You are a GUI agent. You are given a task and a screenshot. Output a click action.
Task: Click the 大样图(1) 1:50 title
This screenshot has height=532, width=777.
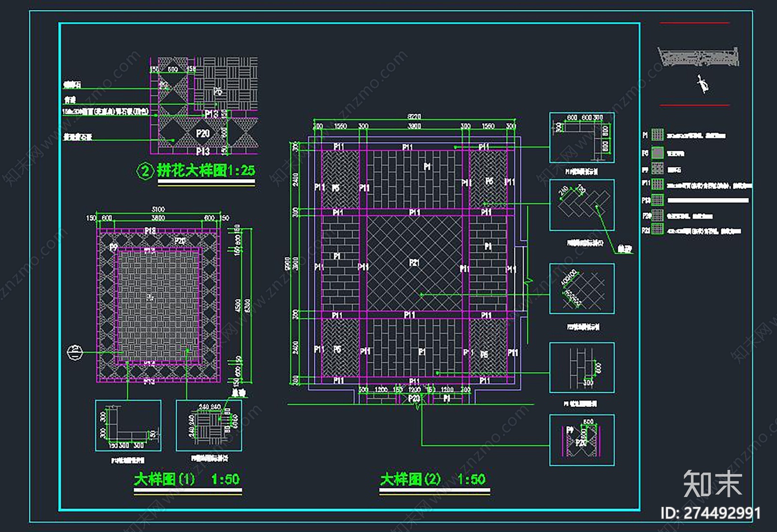187,480
